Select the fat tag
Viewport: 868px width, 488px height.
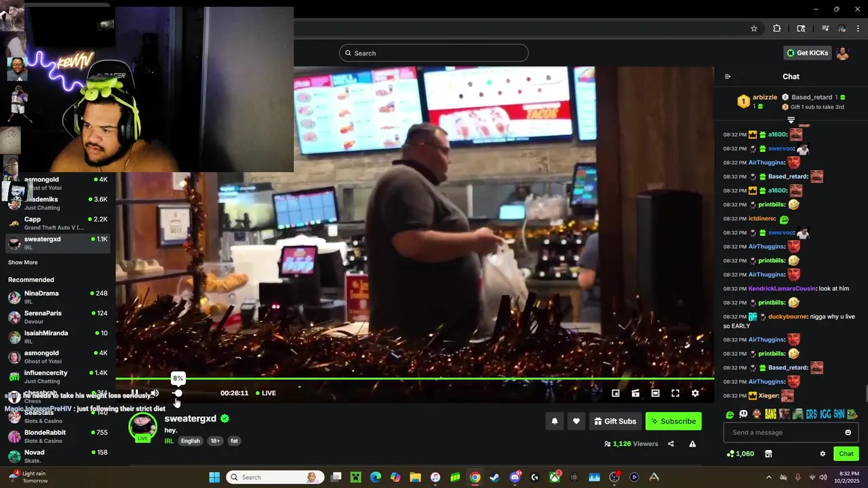pyautogui.click(x=234, y=441)
